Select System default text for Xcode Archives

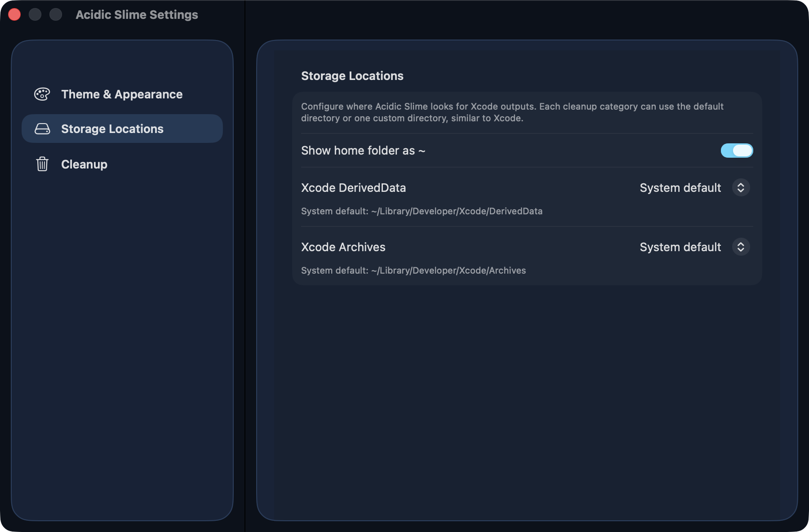[x=680, y=247]
